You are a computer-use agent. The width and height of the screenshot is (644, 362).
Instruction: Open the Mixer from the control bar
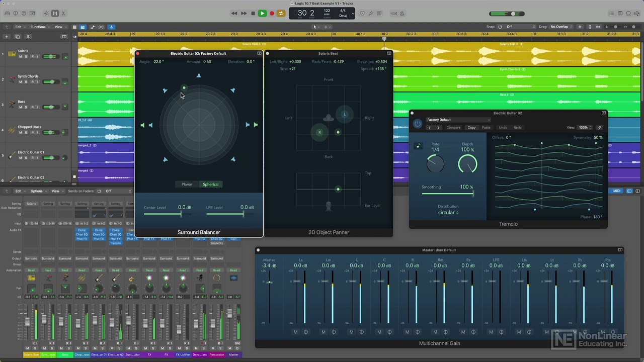[55, 13]
